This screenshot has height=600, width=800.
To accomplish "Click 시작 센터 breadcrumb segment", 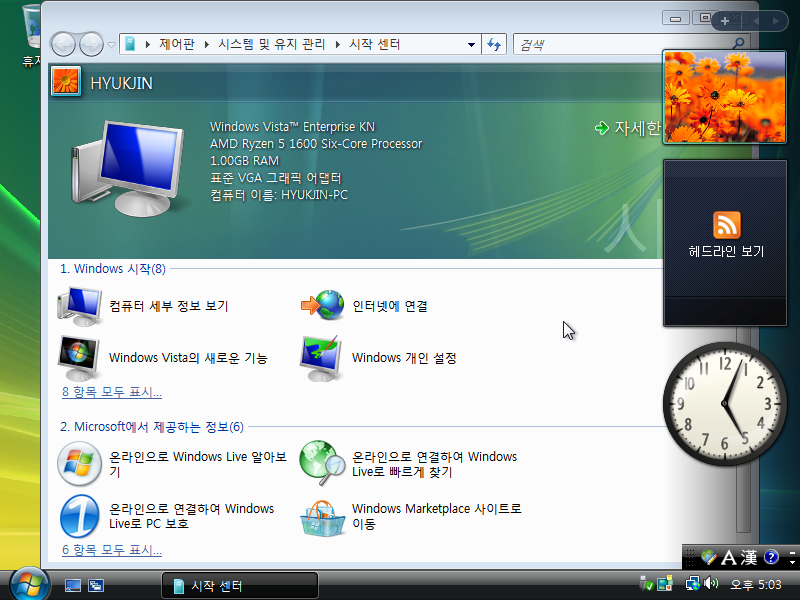I will (374, 44).
